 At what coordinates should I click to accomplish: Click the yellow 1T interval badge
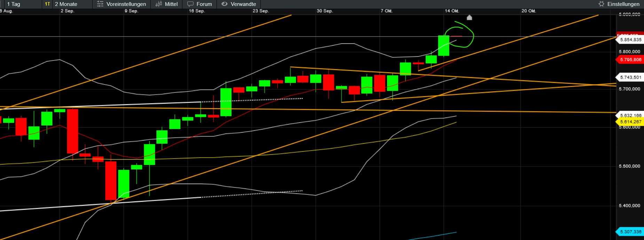47,4
